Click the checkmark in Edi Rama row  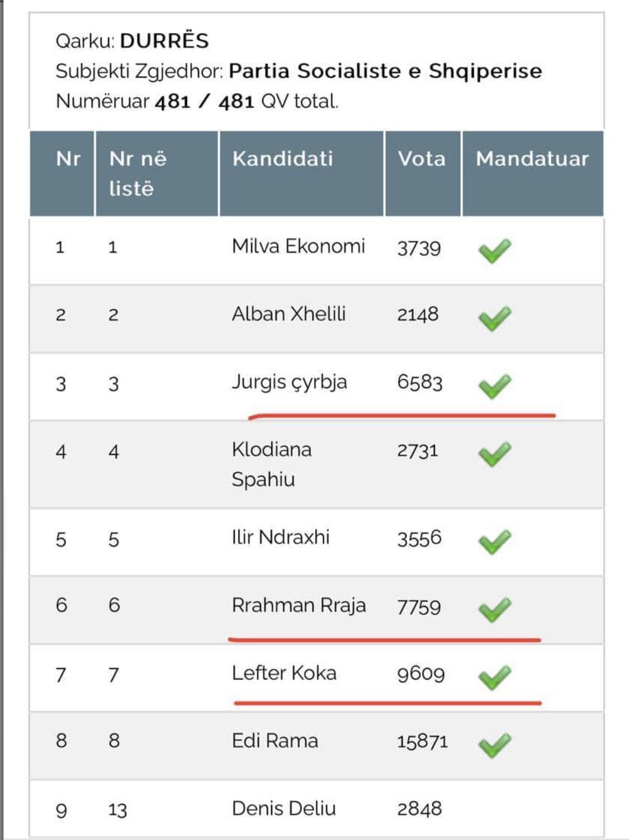(495, 744)
